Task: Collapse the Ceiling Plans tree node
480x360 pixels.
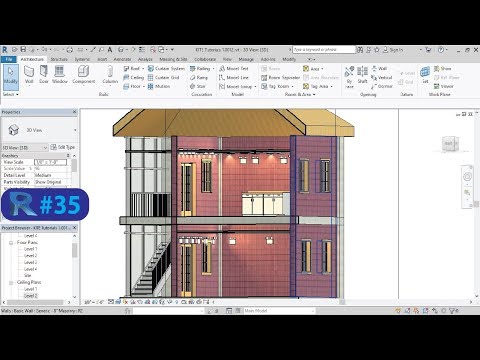Action: pos(11,283)
